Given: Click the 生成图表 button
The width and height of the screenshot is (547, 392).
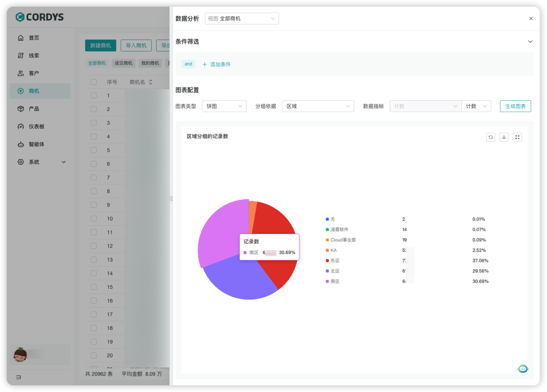Looking at the screenshot, I should (x=515, y=106).
